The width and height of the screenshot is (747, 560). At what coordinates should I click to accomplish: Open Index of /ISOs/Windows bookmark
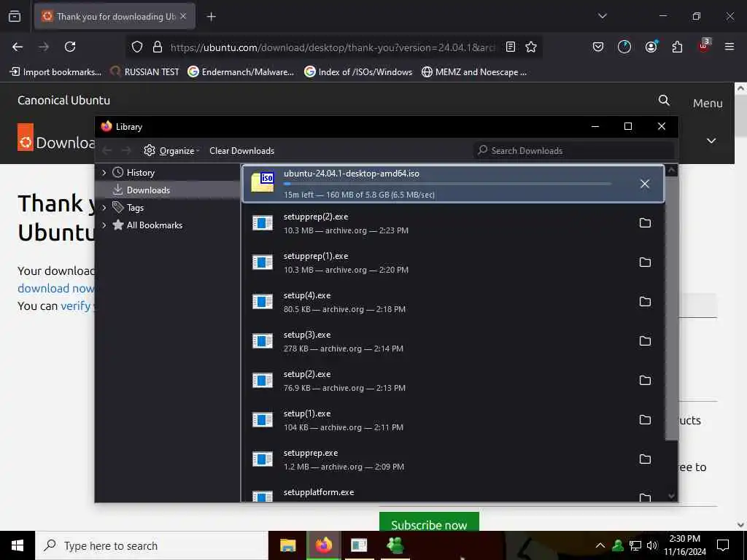point(358,72)
